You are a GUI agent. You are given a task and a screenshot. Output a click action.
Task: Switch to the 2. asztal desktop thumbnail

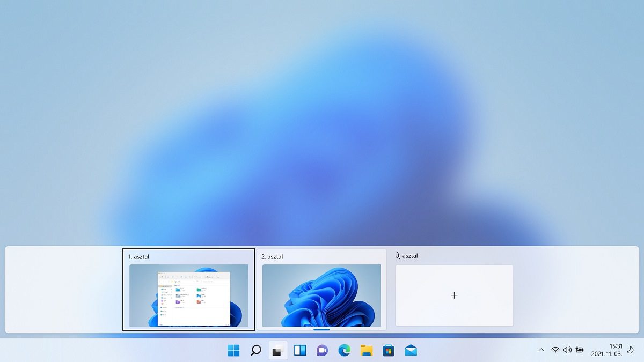pos(321,295)
